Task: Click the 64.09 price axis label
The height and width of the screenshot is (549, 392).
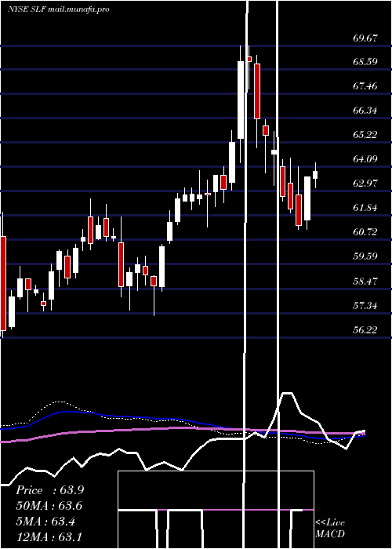Action: [365, 159]
